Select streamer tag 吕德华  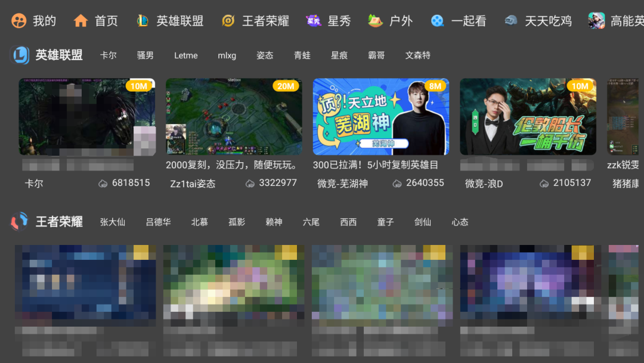click(x=158, y=222)
